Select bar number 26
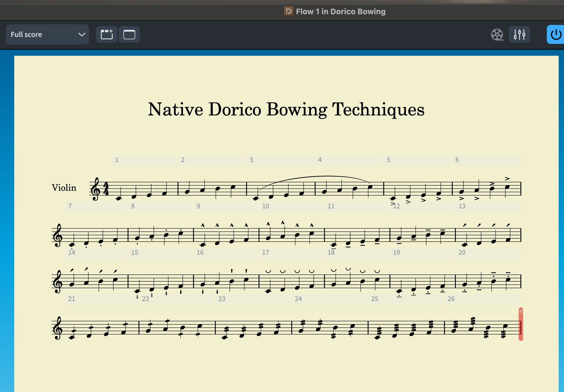The height and width of the screenshot is (392, 564). (451, 299)
